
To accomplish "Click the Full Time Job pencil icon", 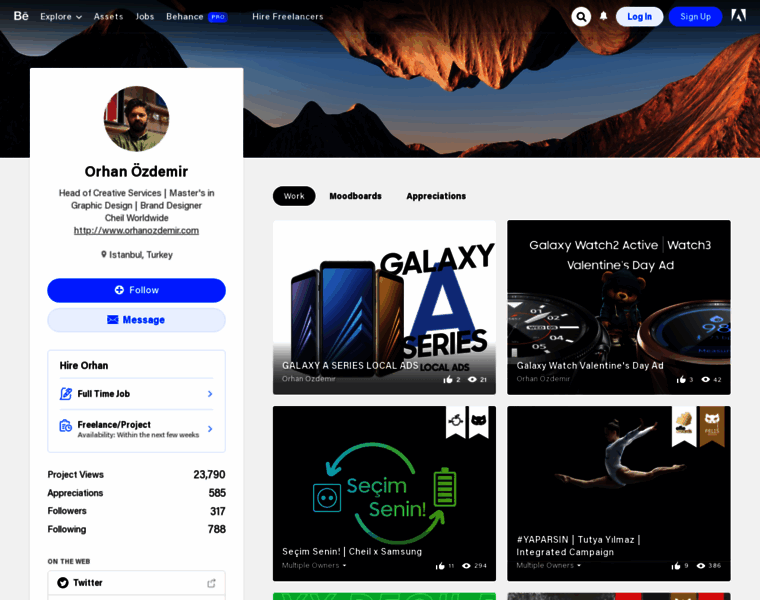I will (65, 394).
